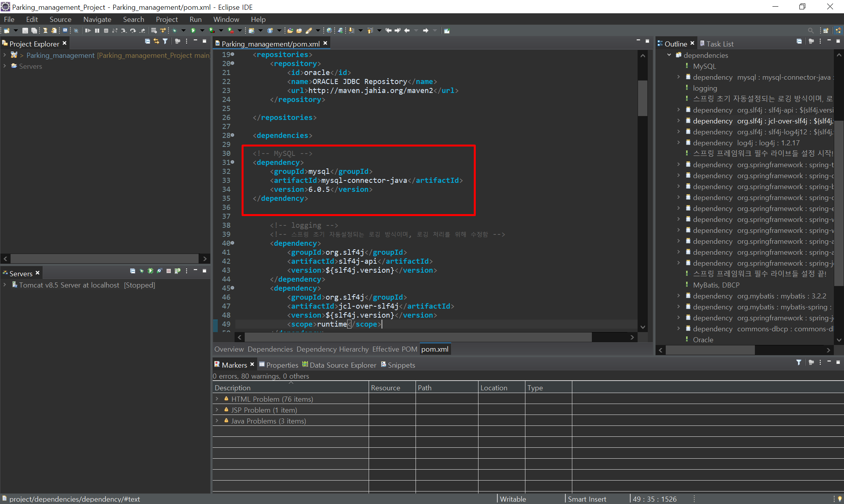Click the Debug bug icon in toolbar
Viewport: 844px width, 504px height.
(174, 30)
